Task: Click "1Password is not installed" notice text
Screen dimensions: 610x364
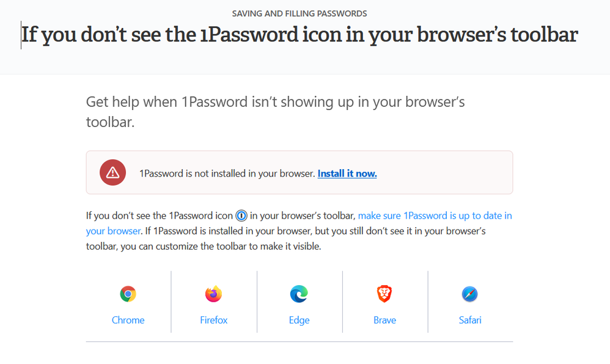Action: click(227, 173)
